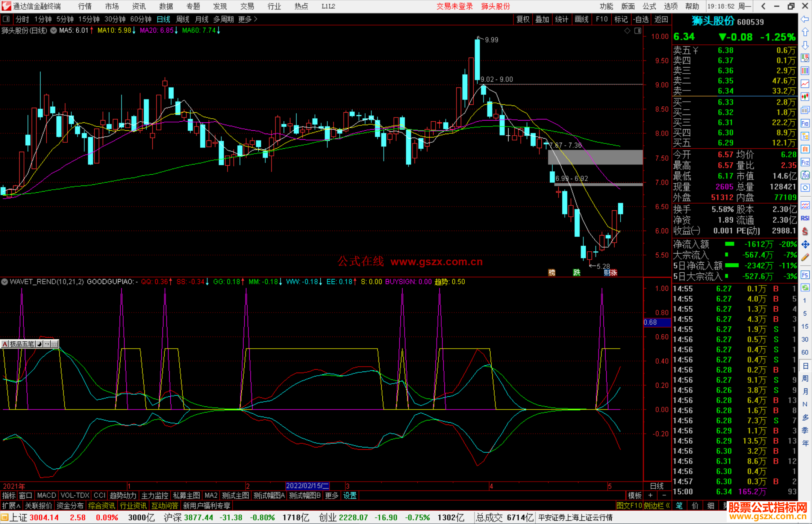Click the 叠加 button
Screen dimensions: 812x524
542,19
